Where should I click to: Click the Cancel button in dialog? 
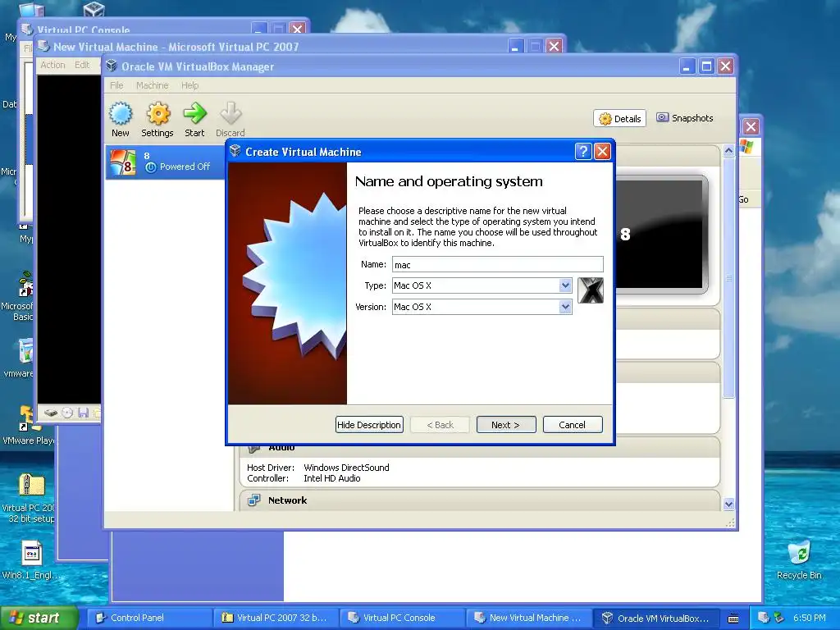coord(572,425)
